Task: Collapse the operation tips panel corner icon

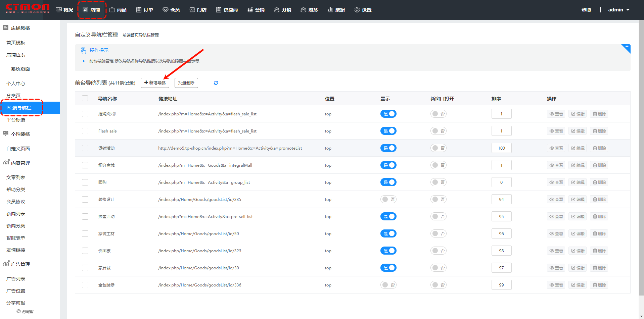Action: click(626, 48)
